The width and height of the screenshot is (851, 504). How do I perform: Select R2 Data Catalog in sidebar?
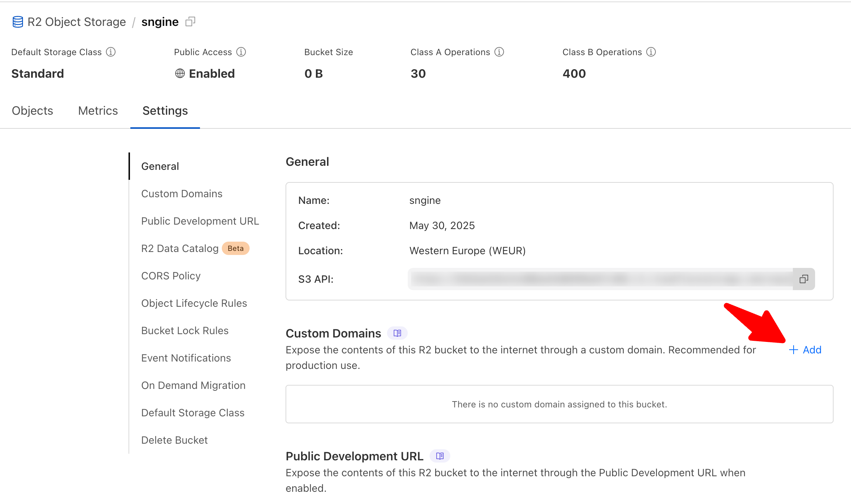tap(180, 248)
